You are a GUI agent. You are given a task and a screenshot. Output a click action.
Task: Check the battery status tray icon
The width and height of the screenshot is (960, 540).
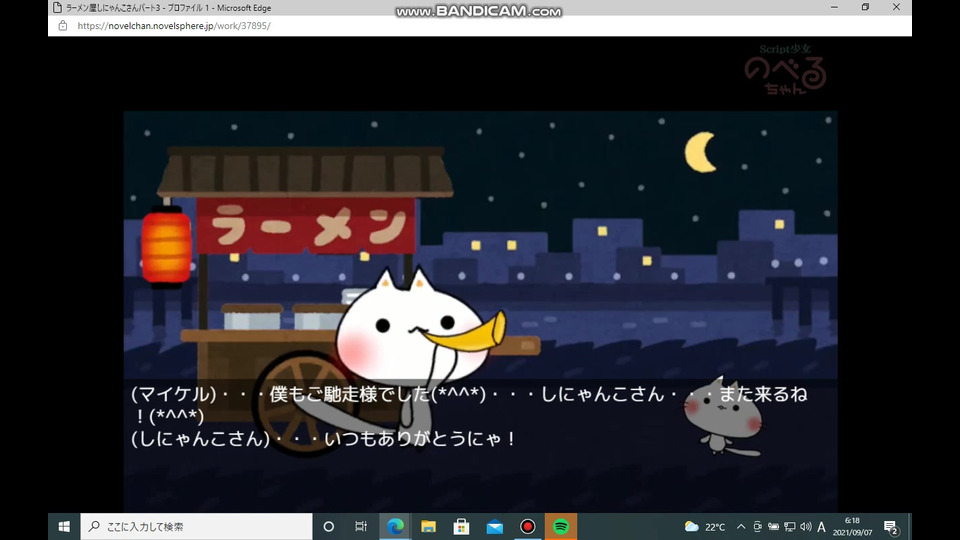tap(774, 527)
